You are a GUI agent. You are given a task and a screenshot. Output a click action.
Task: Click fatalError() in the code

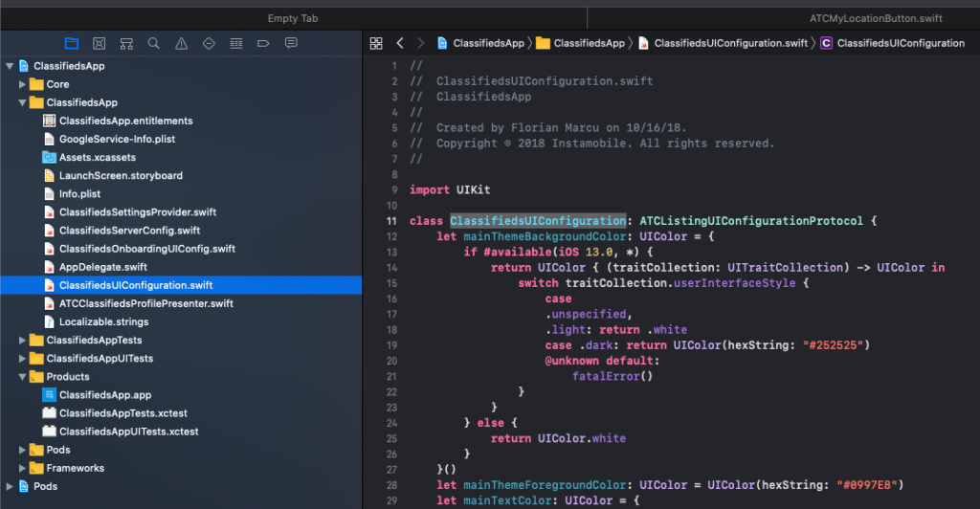point(612,376)
